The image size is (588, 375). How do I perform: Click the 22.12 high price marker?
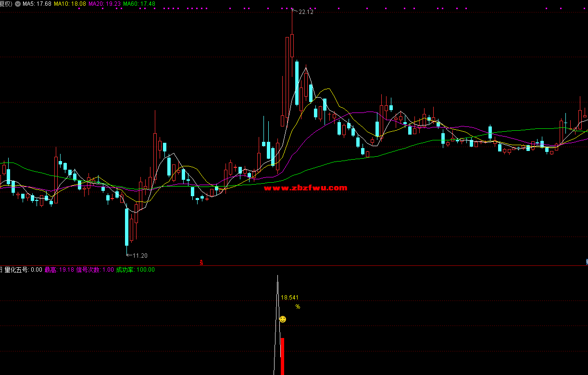(x=306, y=12)
